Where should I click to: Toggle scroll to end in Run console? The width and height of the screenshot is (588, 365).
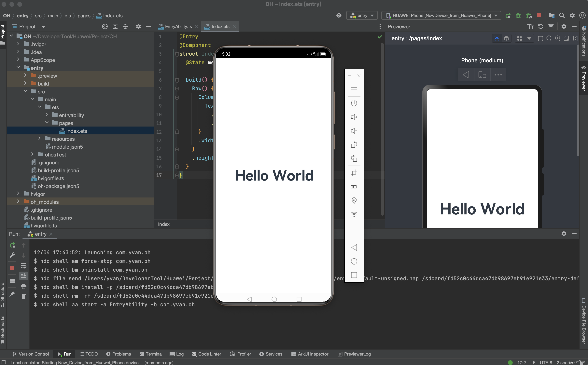24,276
